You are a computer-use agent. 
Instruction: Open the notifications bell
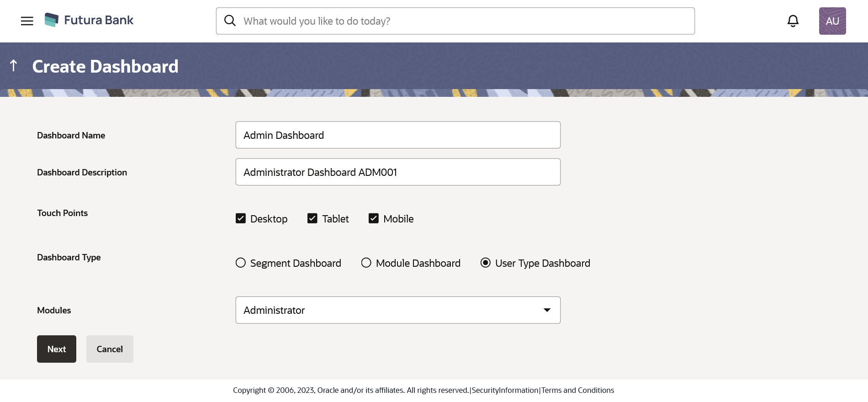(x=793, y=21)
